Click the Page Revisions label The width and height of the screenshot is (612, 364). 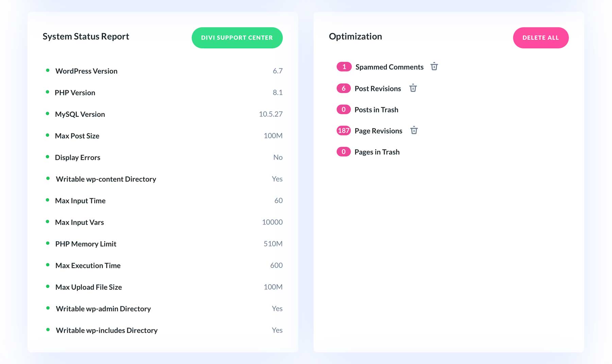378,130
